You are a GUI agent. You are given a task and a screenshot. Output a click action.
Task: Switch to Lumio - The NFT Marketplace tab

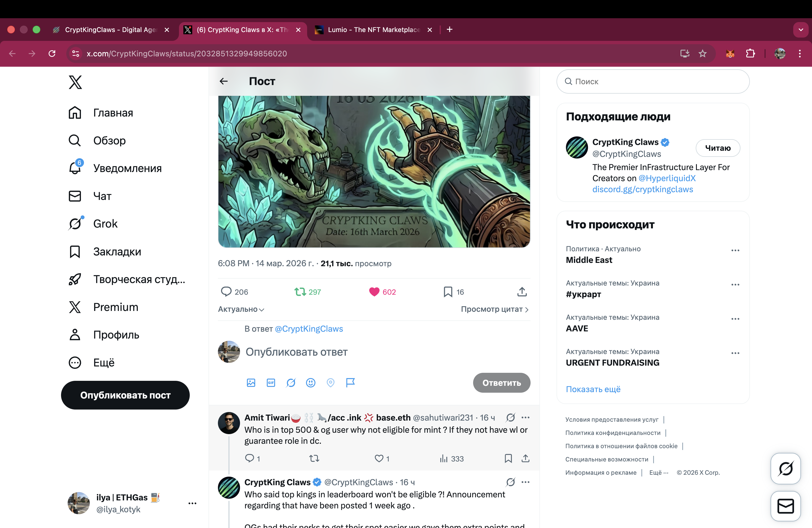pos(374,30)
